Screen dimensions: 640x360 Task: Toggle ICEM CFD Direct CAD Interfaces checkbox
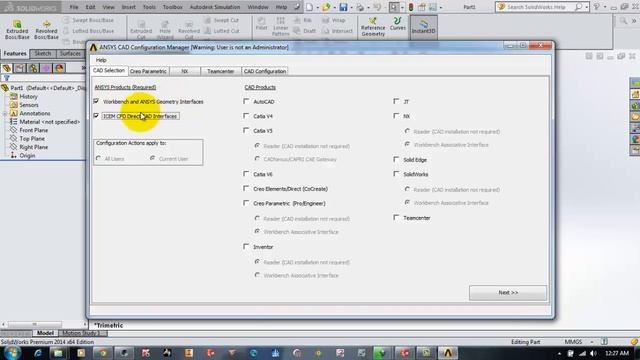[x=96, y=116]
